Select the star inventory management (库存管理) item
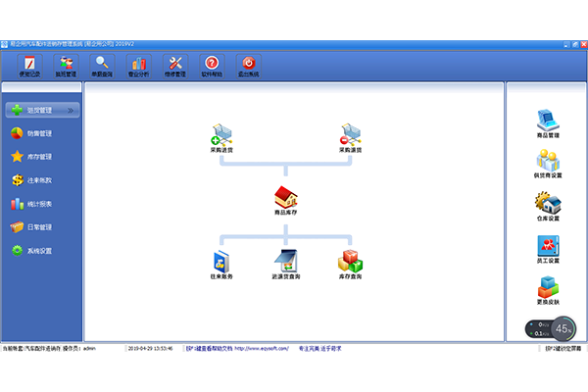This screenshot has width=588, height=392. click(31, 157)
